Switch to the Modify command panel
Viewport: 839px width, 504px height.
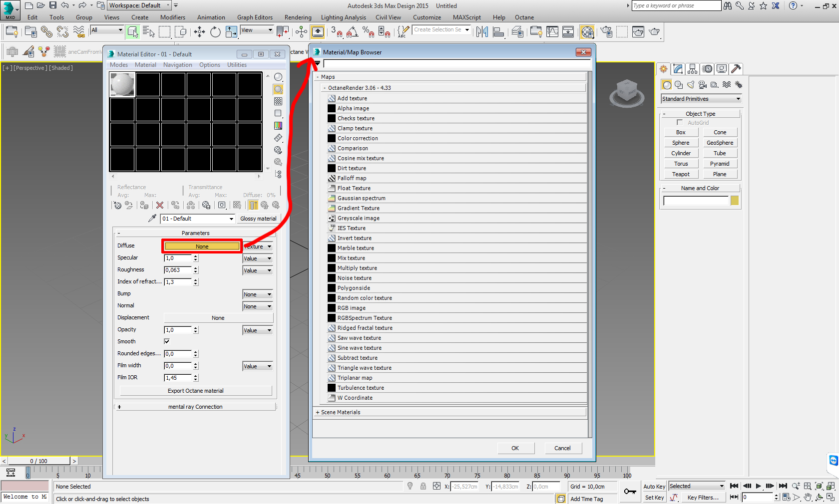click(x=678, y=69)
